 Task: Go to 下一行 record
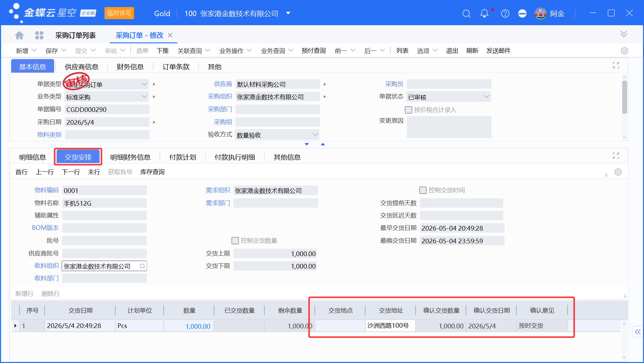[71, 172]
